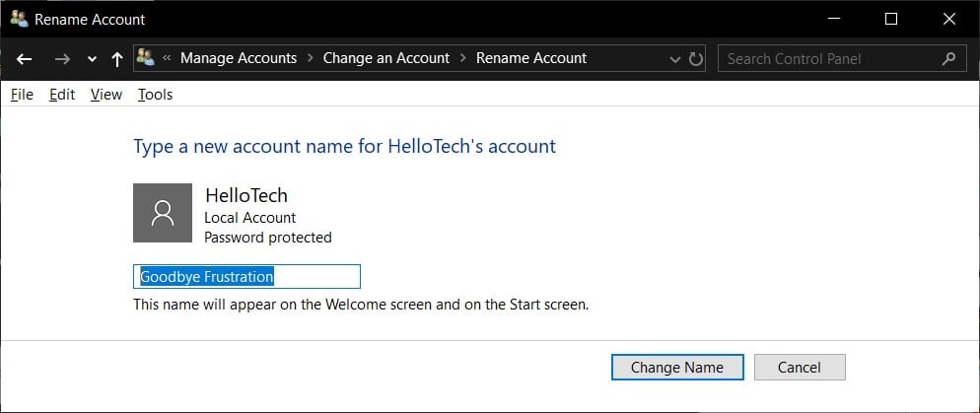Image resolution: width=980 pixels, height=413 pixels.
Task: Maximize the Rename Account window
Action: click(x=891, y=18)
